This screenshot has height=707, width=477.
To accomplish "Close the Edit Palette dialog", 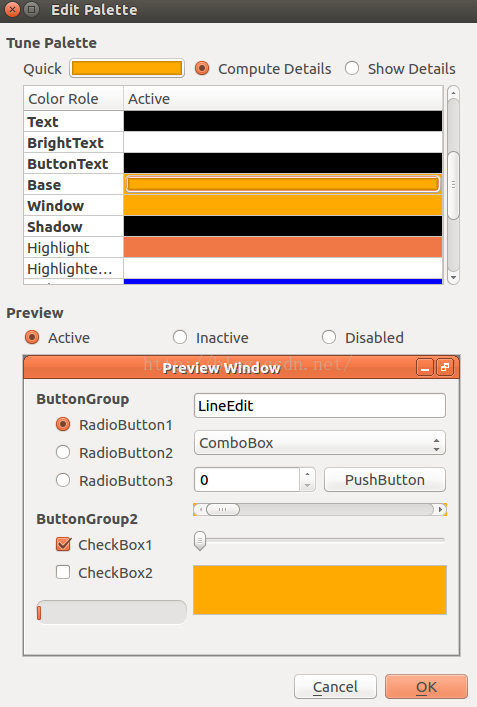I will [x=12, y=9].
